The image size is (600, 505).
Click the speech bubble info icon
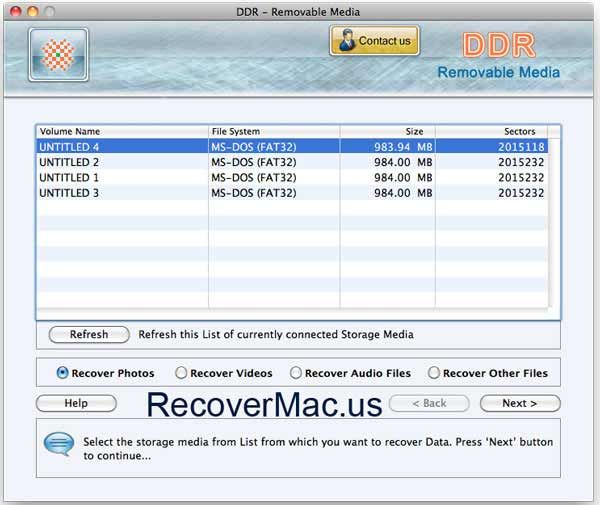(x=59, y=443)
